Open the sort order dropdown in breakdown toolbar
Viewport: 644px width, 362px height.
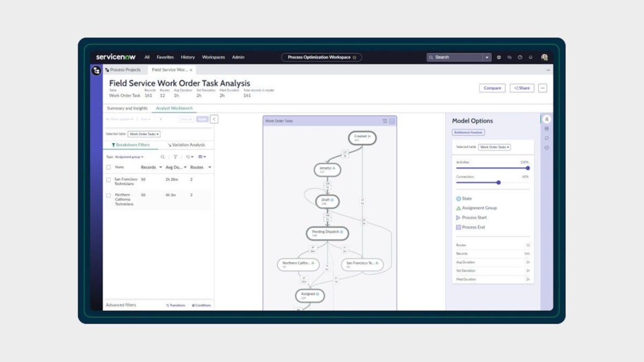(x=189, y=156)
